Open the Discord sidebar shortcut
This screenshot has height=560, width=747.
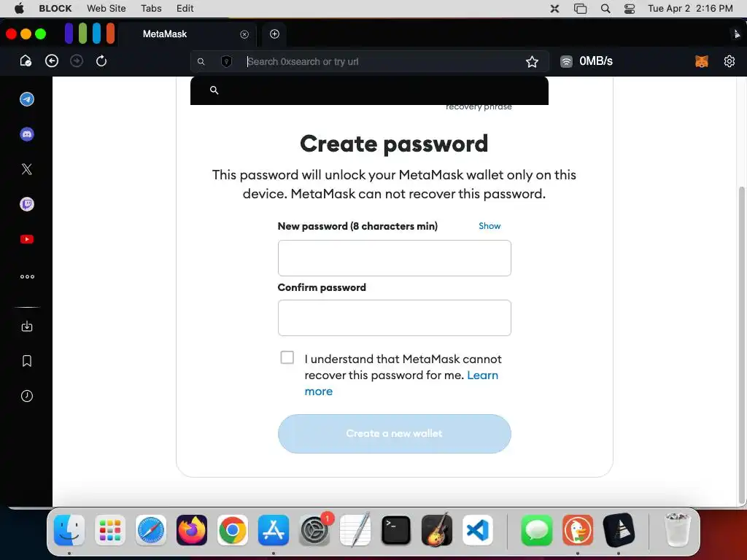[27, 134]
